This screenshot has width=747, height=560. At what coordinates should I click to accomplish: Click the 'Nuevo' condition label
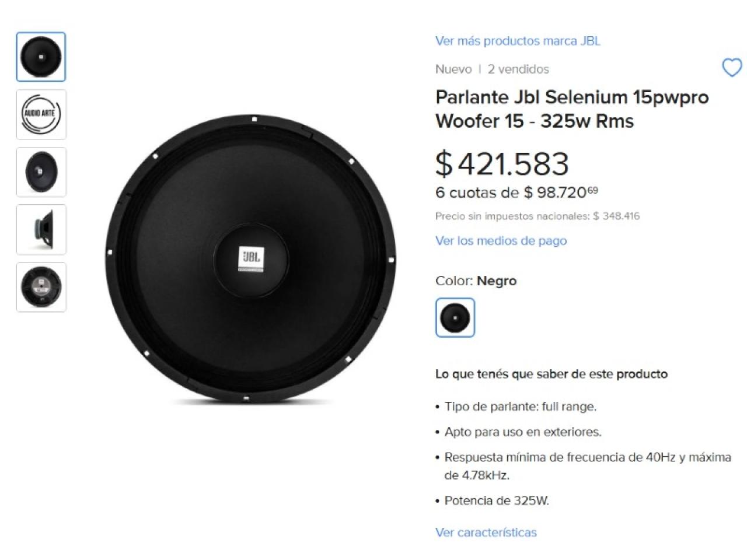click(453, 69)
